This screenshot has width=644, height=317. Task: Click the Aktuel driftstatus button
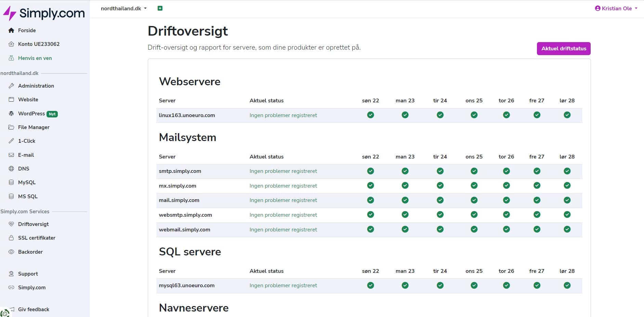click(x=564, y=48)
